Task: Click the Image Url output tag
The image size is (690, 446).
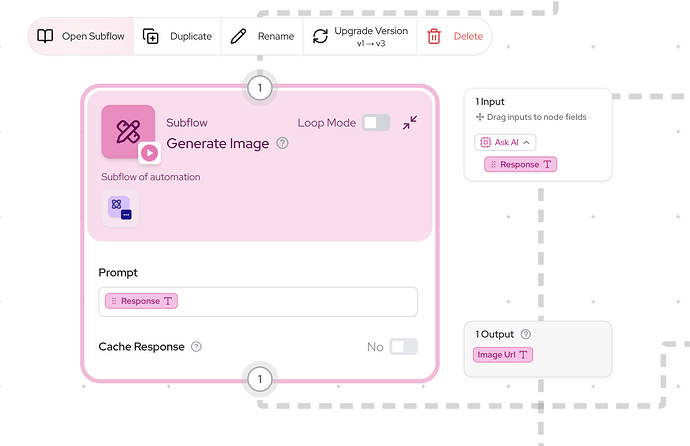Action: click(x=503, y=355)
